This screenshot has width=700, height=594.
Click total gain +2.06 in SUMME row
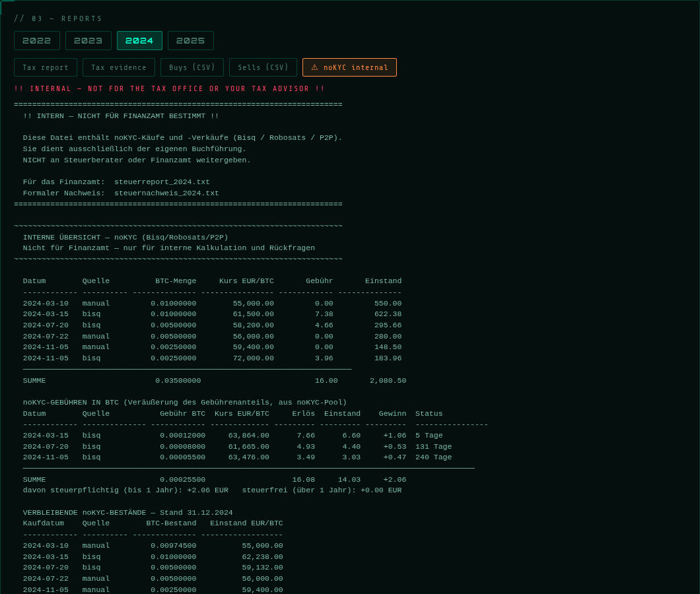(x=395, y=480)
